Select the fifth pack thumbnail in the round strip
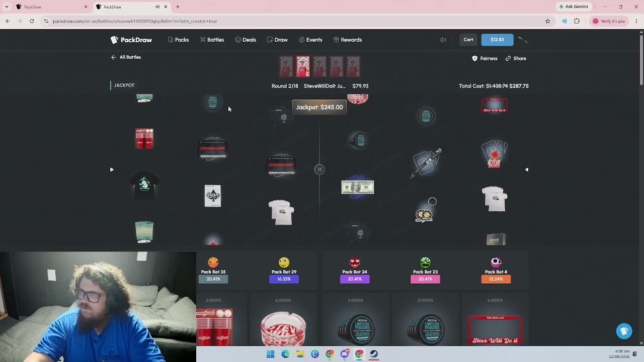 (x=353, y=66)
